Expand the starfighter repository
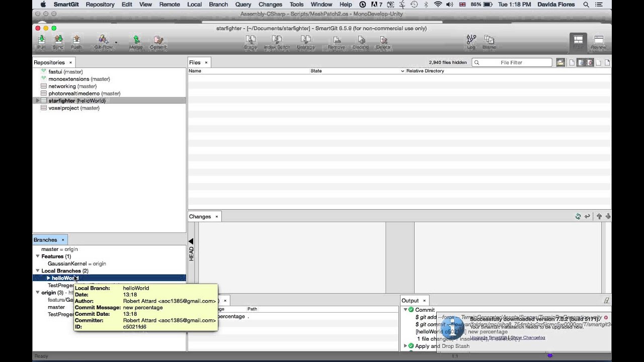644x362 pixels. coord(37,101)
